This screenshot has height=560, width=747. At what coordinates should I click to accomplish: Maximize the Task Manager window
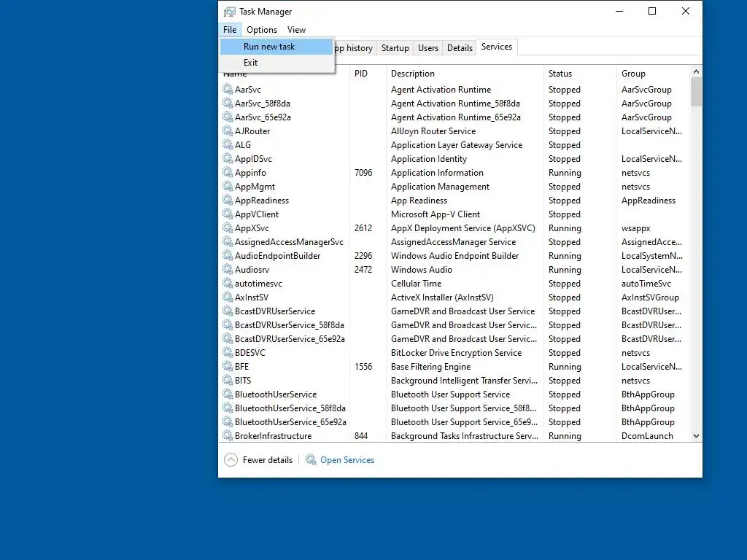652,11
